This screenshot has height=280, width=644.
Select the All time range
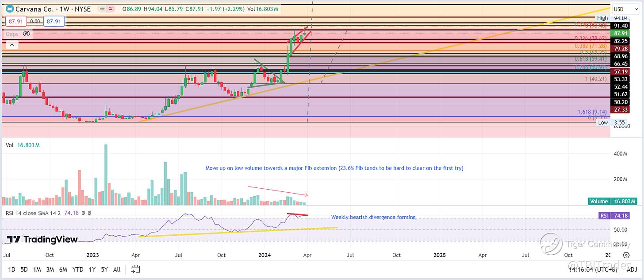point(117,269)
